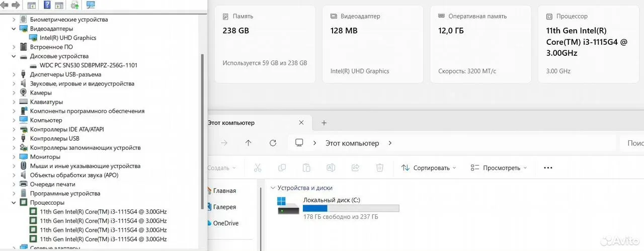Toggle the console tree pane icon in Device Manager
The image size is (644, 251).
click(x=32, y=6)
